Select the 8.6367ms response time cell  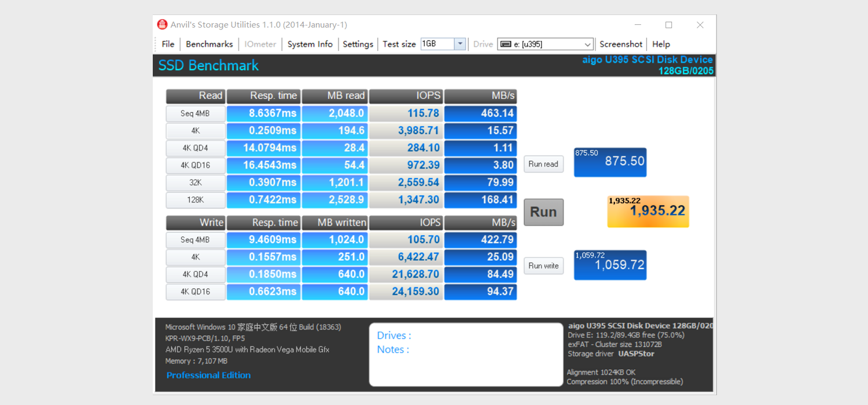point(263,113)
